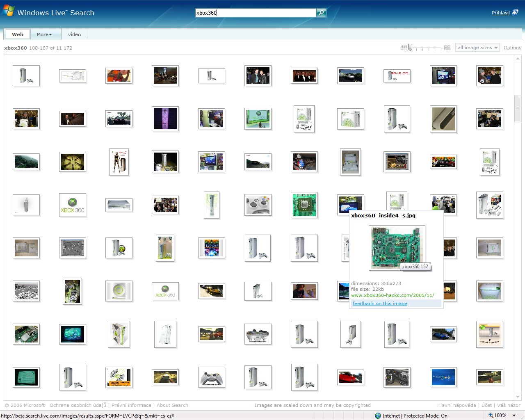The height and width of the screenshot is (420, 525).
Task: Open the two men posing photo thumbnail
Action: pyautogui.click(x=258, y=76)
